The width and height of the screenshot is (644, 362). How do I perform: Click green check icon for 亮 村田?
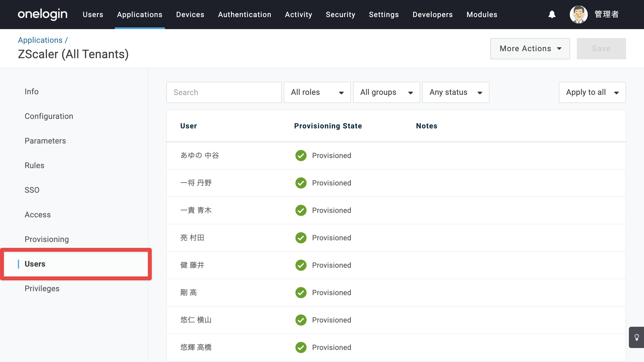(301, 238)
